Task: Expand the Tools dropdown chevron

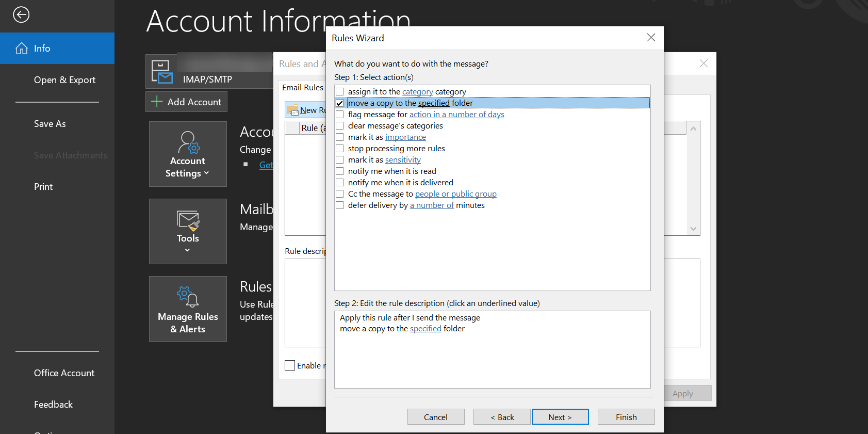Action: coord(187,250)
